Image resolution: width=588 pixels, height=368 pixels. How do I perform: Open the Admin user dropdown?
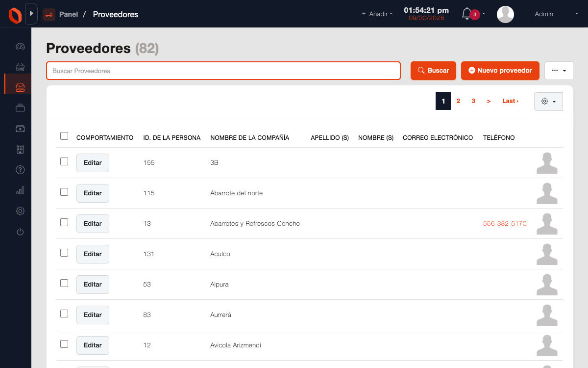556,14
